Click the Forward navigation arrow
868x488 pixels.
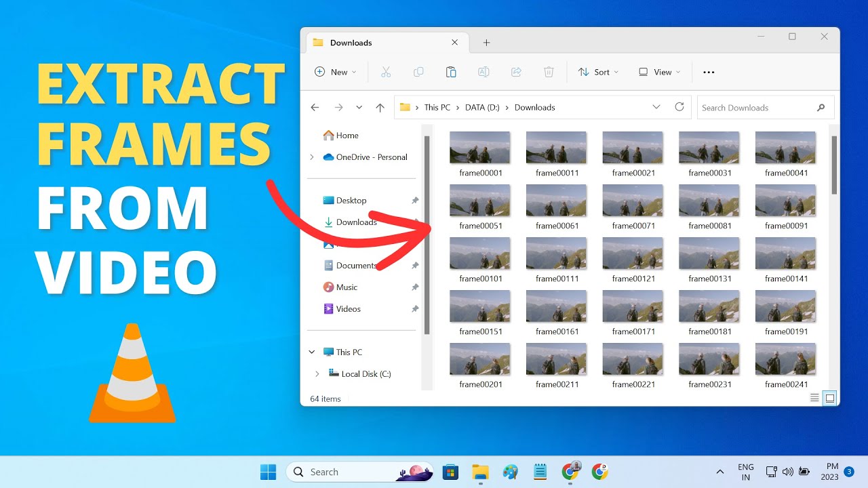338,107
